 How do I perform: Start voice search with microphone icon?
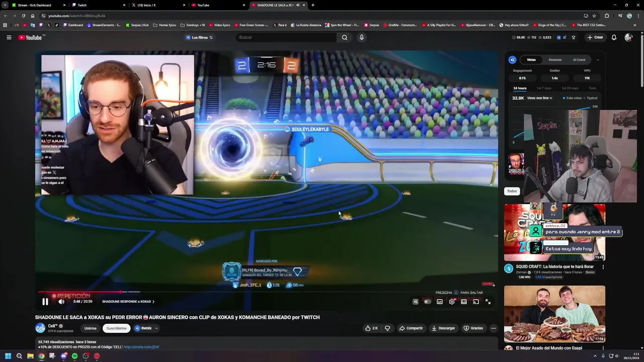(361, 37)
